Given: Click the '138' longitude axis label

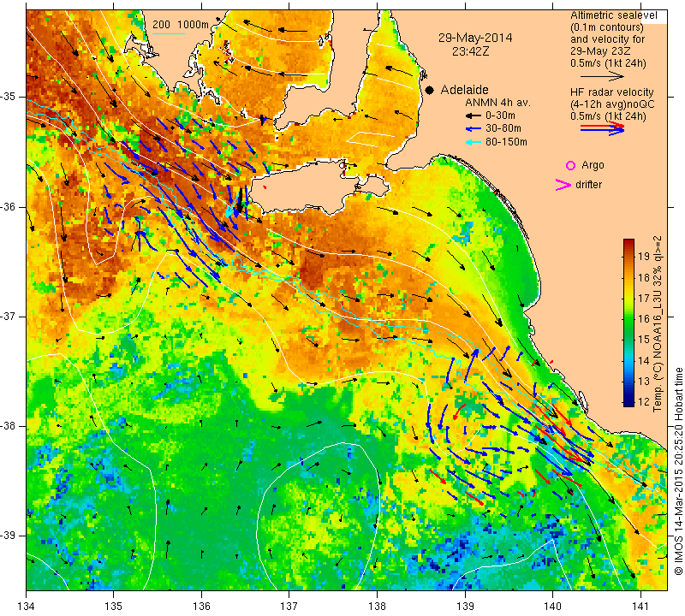Looking at the screenshot, I should tap(377, 607).
